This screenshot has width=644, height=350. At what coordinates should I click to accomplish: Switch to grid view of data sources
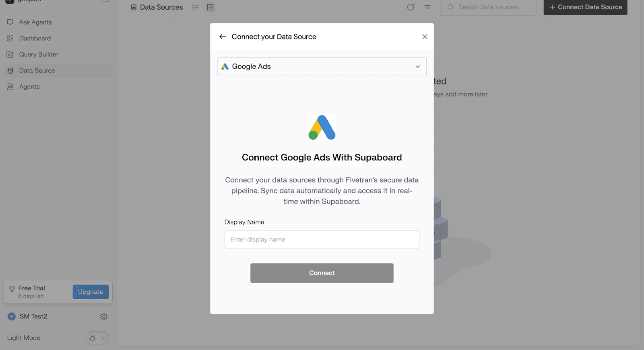tap(210, 7)
